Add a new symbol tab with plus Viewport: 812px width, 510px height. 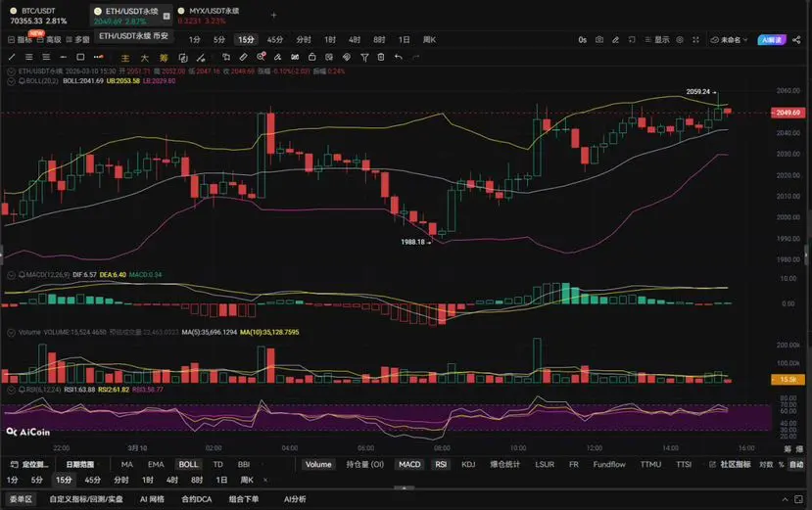(274, 15)
